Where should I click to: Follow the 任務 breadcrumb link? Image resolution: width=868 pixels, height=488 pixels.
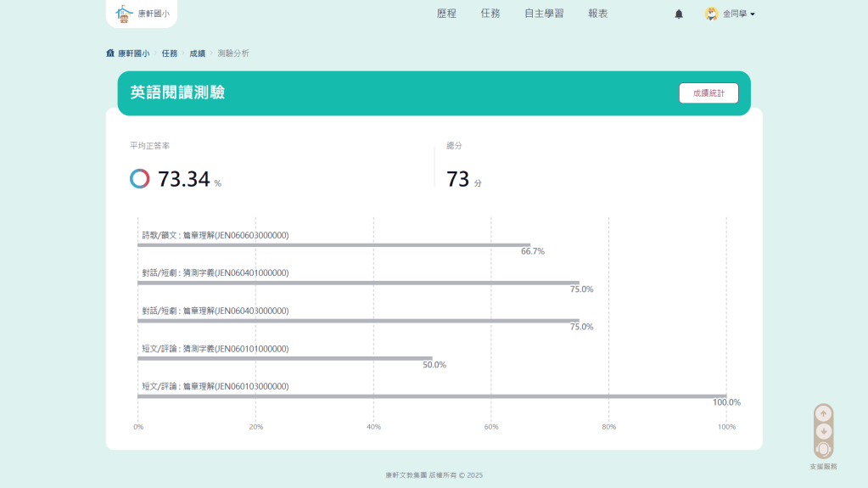coord(170,53)
